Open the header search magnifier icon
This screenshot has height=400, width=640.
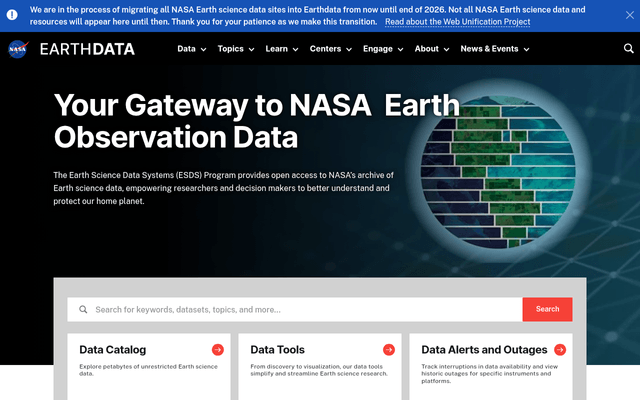(629, 49)
